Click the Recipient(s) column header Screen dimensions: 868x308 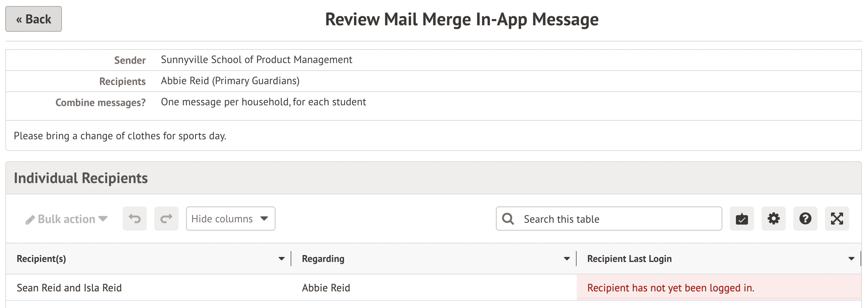[42, 259]
